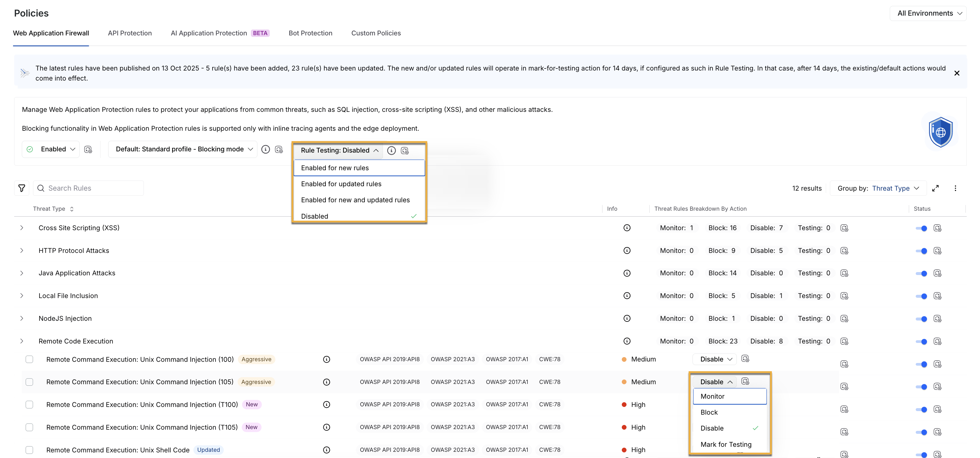This screenshot has width=980, height=458.
Task: Click info icon next to Rule Testing dropdown
Action: coord(391,151)
